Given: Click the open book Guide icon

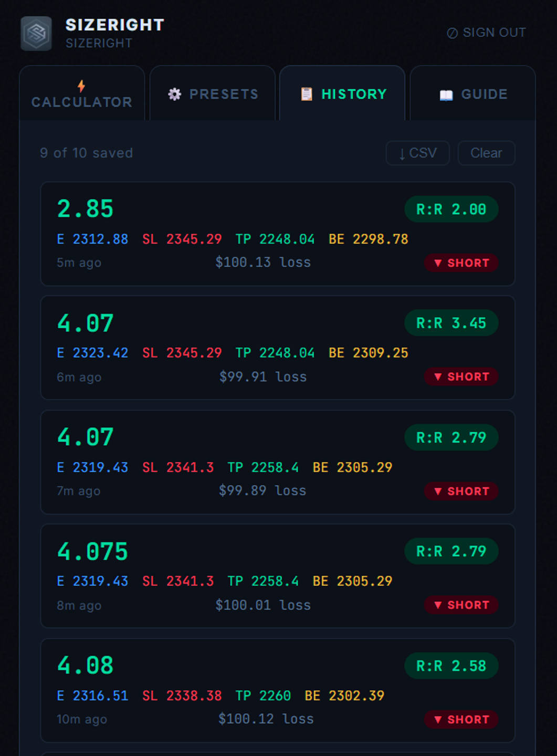Looking at the screenshot, I should (446, 94).
